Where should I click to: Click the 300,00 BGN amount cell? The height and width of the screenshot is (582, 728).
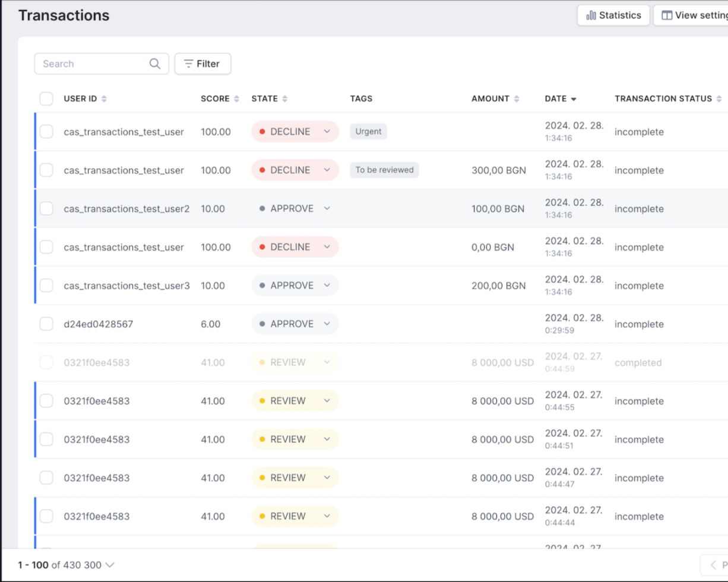499,170
